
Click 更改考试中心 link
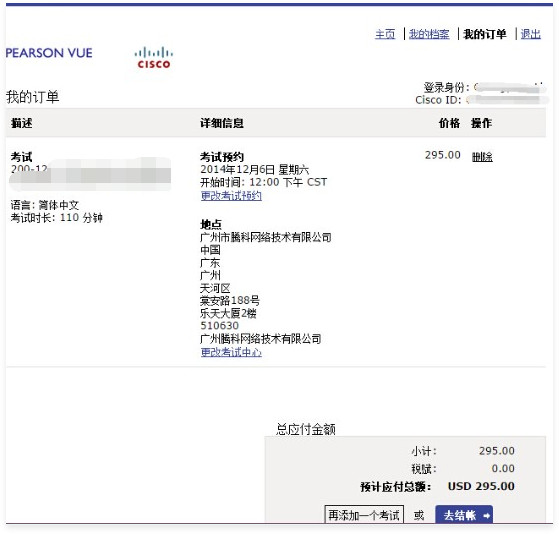tap(231, 352)
